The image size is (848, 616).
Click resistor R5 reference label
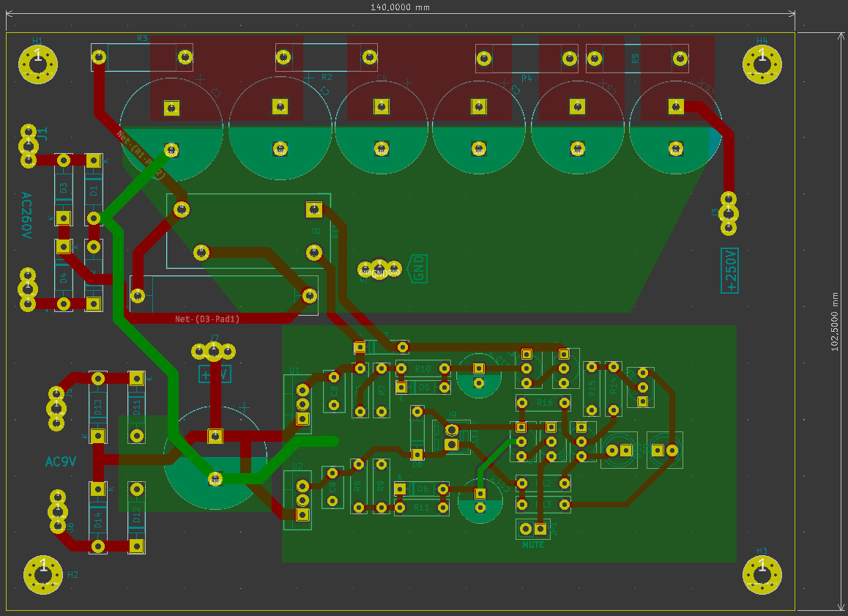(x=636, y=59)
